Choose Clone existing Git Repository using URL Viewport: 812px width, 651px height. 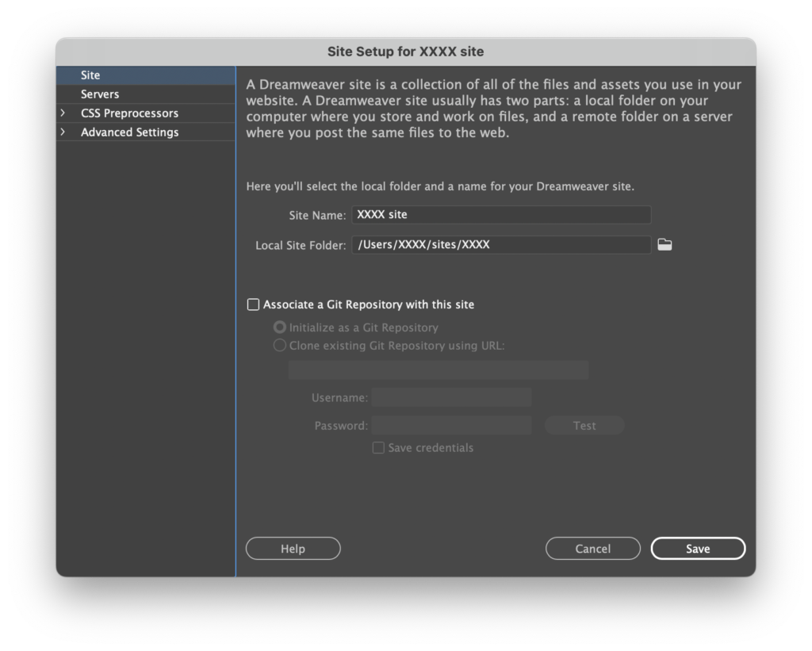click(280, 346)
